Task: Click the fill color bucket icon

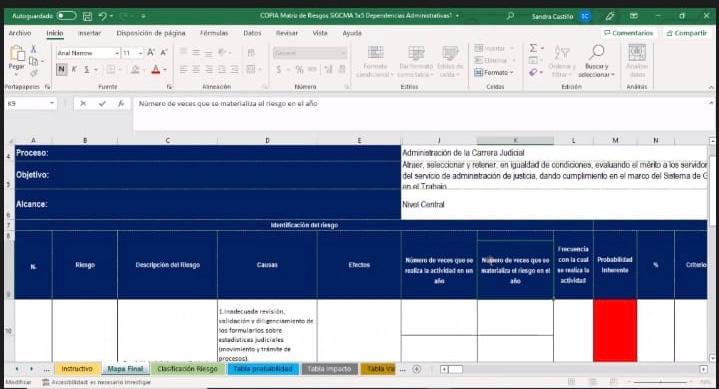Action: [x=135, y=69]
